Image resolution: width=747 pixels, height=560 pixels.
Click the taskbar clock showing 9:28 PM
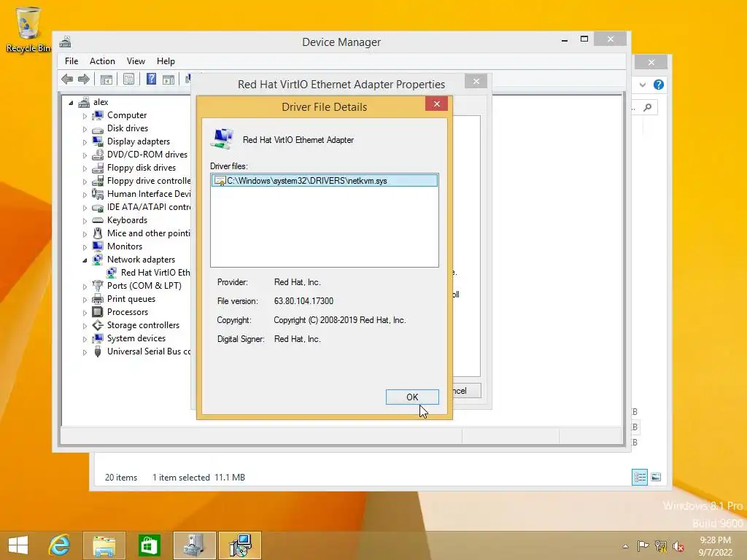pyautogui.click(x=715, y=545)
